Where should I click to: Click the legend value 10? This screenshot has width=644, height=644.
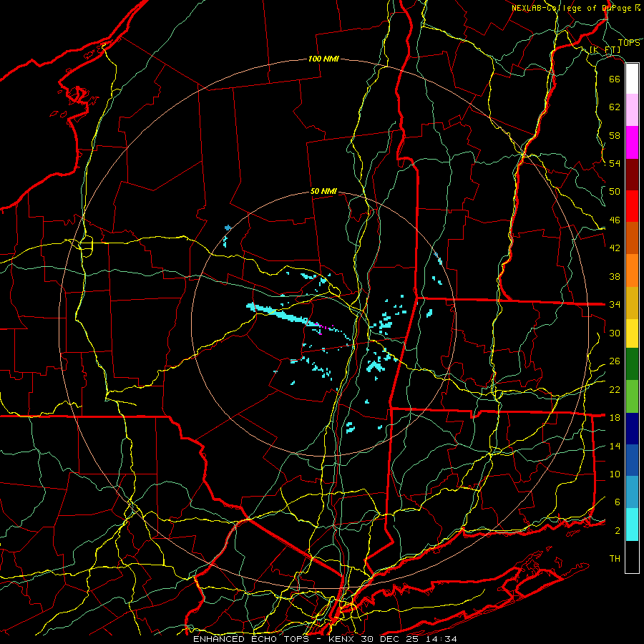click(615, 474)
